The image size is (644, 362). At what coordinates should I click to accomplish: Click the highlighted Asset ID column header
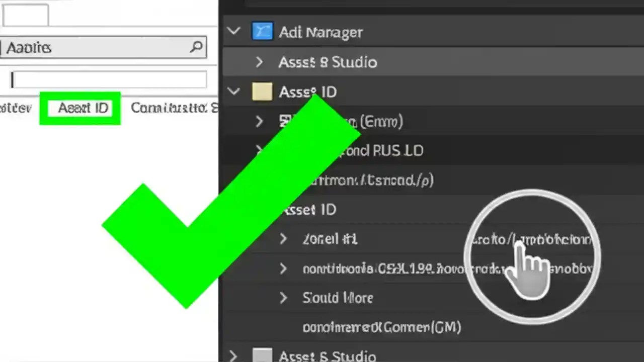pyautogui.click(x=83, y=108)
